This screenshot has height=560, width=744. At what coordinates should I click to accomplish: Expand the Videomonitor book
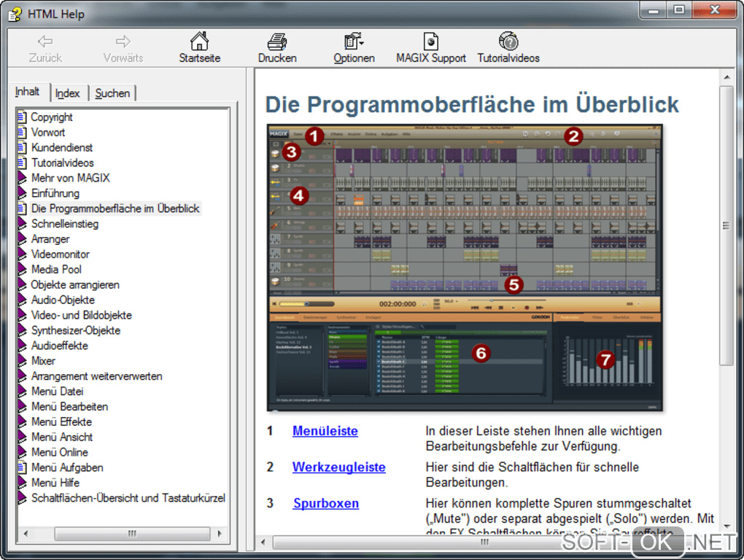22,254
